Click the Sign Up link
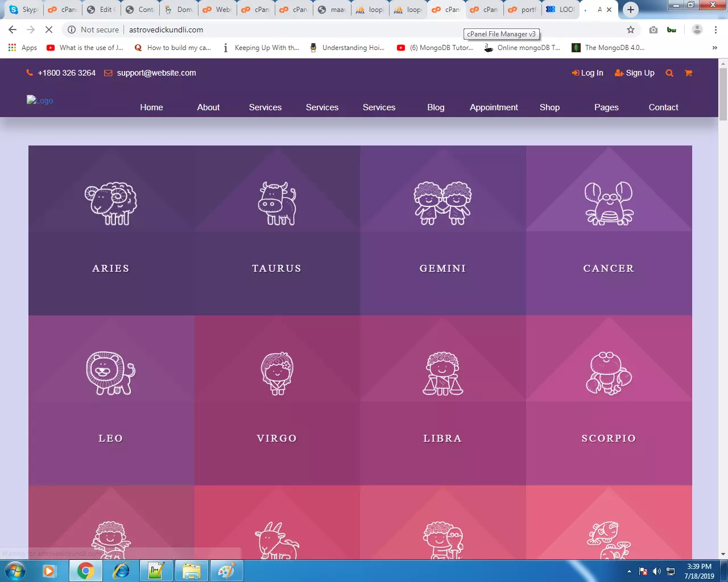 [x=635, y=73]
